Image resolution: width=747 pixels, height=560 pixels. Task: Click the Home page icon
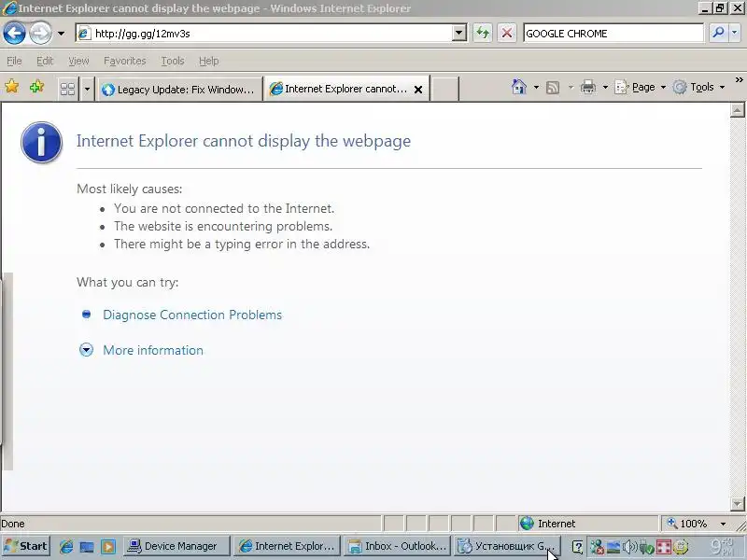click(x=519, y=87)
